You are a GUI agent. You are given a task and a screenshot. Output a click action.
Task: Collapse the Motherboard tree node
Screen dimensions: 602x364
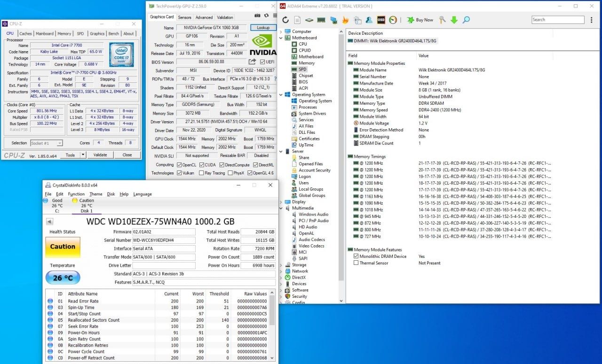[x=281, y=38]
